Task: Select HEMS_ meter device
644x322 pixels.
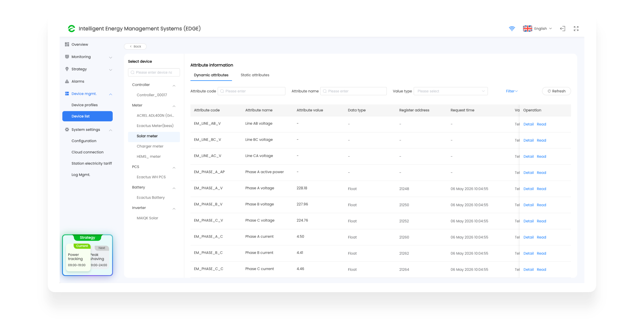Action: coord(148,157)
